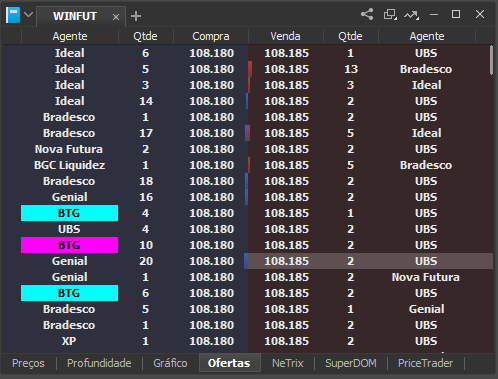The width and height of the screenshot is (498, 379).
Task: Click the vertical scrollbar thumb
Action: (x=491, y=60)
